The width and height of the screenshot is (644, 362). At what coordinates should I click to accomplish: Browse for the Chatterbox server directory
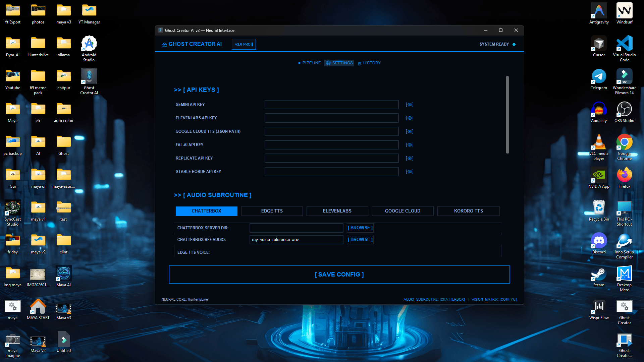point(360,228)
